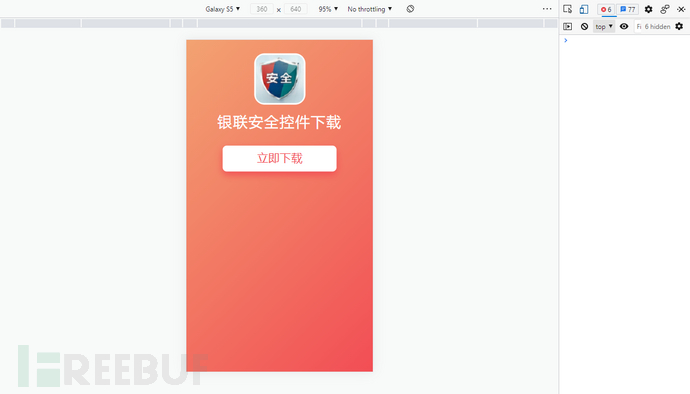Toggle the console sidebar panel icon

[x=568, y=26]
